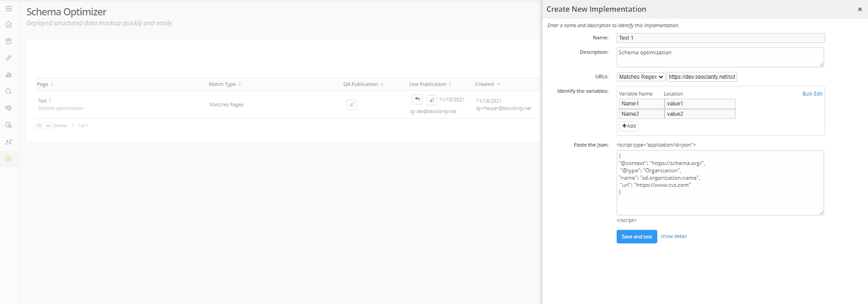This screenshot has width=868, height=304.
Task: Sort by the Created column header
Action: pos(488,84)
